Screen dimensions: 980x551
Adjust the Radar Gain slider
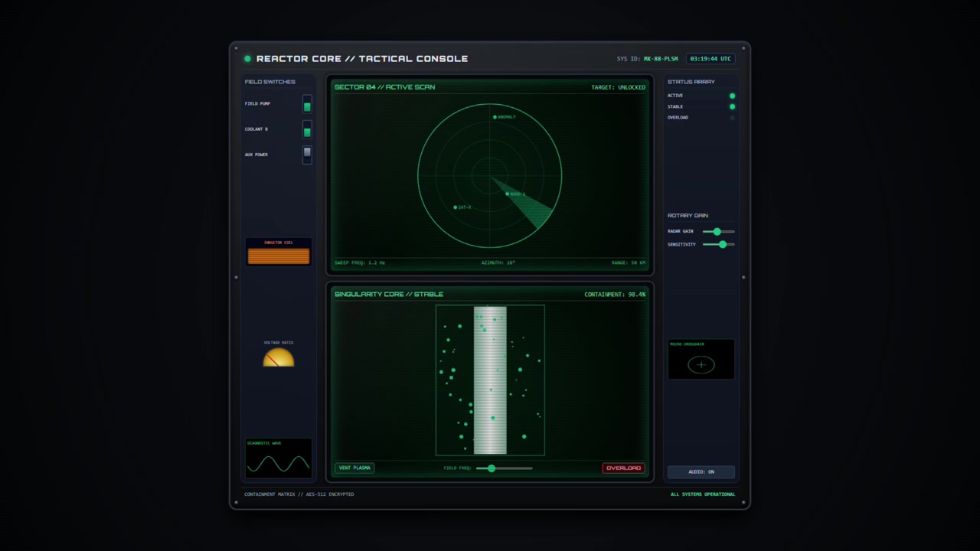[x=718, y=231]
